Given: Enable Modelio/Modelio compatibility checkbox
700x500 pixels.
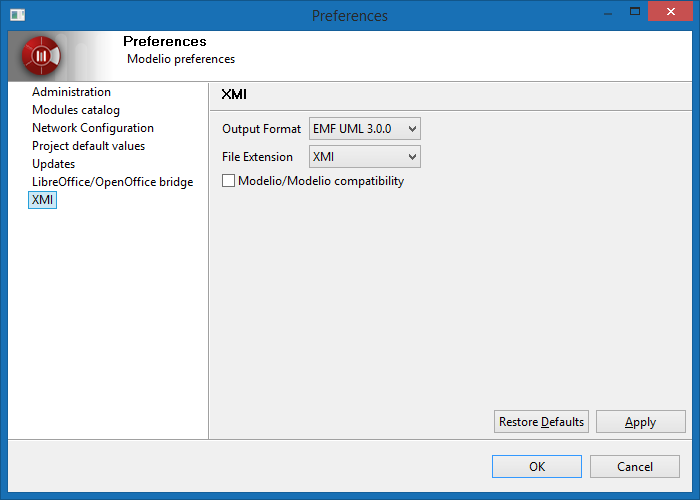Looking at the screenshot, I should 229,181.
